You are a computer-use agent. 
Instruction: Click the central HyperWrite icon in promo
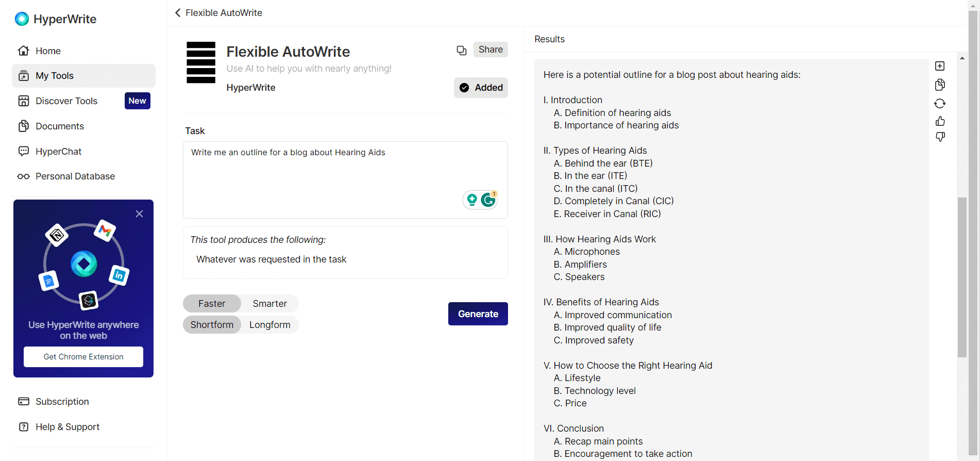pyautogui.click(x=84, y=264)
